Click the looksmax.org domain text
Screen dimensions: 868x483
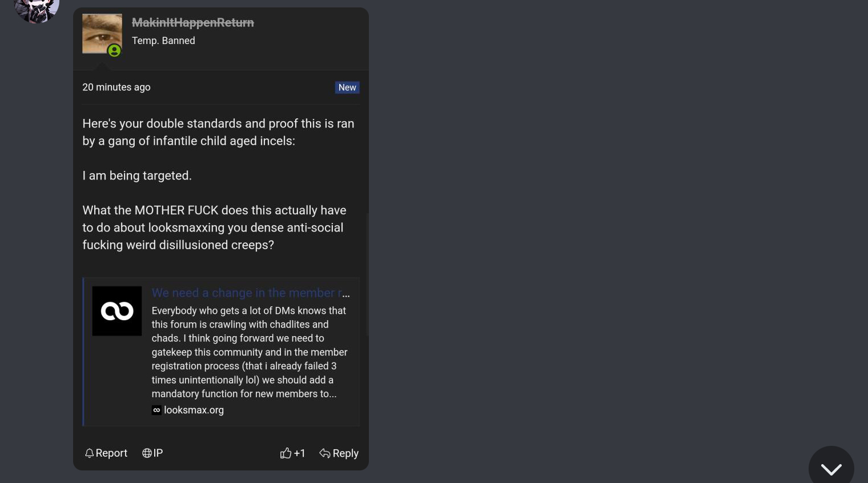[x=194, y=410]
